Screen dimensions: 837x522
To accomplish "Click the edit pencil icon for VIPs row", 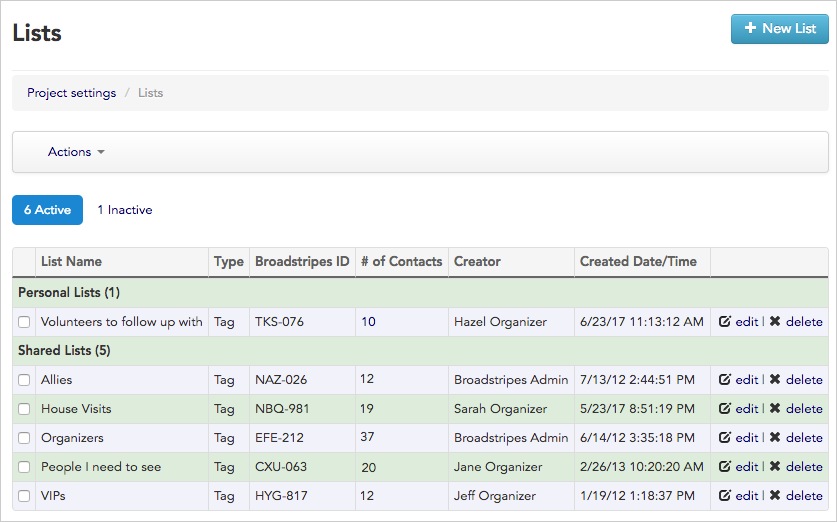I will pos(724,495).
